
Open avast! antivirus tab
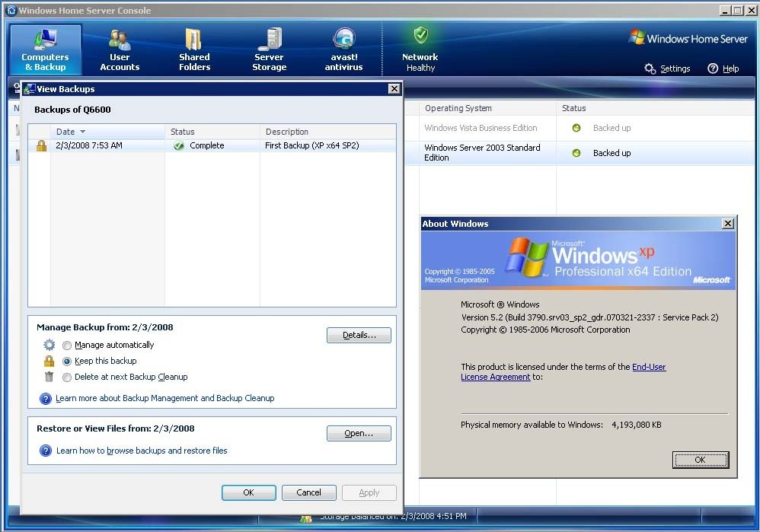tap(343, 50)
